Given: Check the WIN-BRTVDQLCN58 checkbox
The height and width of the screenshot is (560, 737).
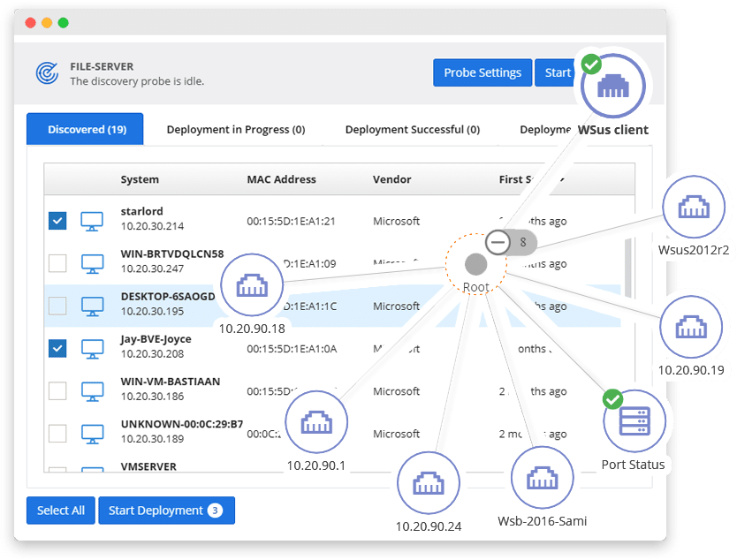Looking at the screenshot, I should [x=57, y=263].
